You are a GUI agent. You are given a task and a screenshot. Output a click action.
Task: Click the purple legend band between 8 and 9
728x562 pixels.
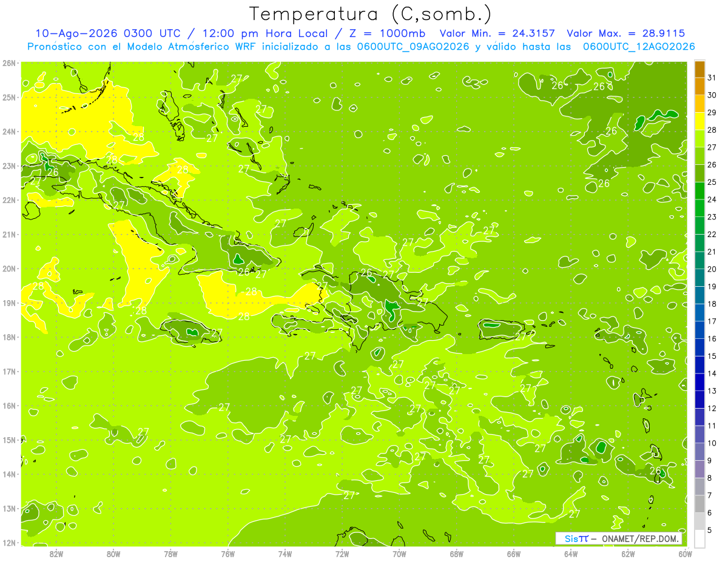click(x=699, y=469)
